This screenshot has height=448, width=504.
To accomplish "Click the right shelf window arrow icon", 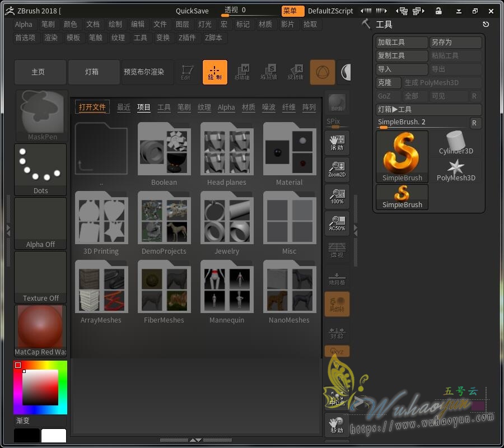I will tap(418, 11).
